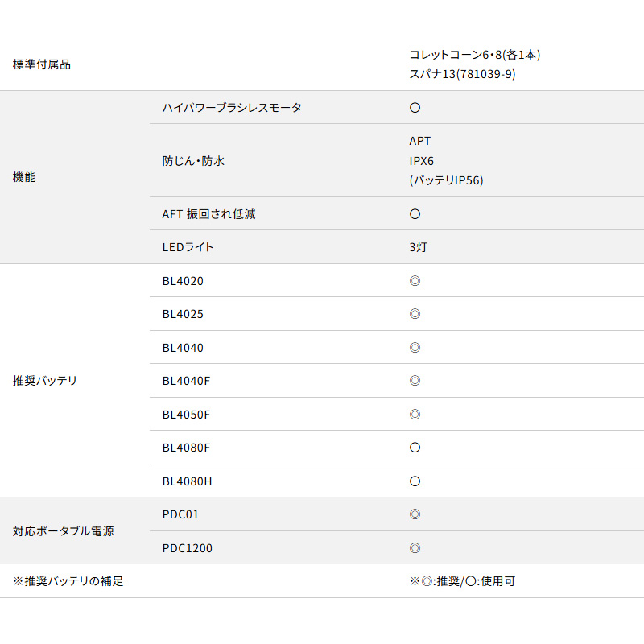Viewport: 644px width, 644px height.
Task: Click the BL4040F battery name
Action: tap(186, 381)
